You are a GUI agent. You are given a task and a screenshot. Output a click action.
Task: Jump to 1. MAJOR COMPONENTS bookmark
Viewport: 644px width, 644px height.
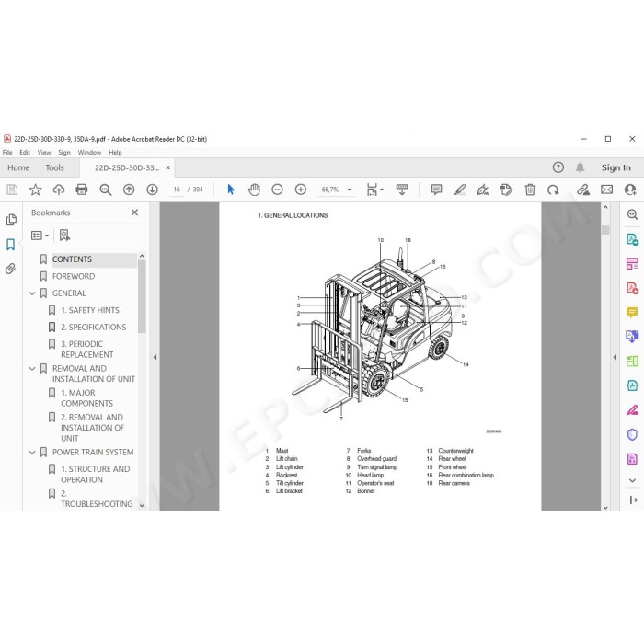87,398
